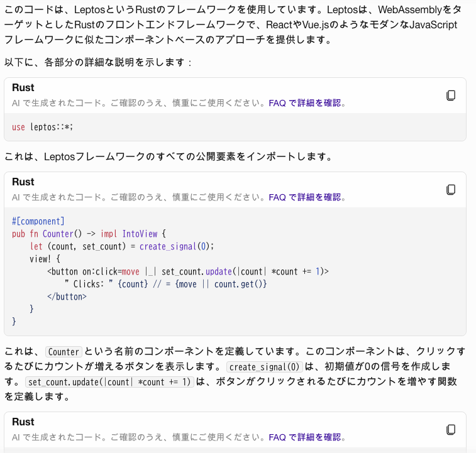476x453 pixels.
Task: Click the 'use leptos::*;' code line
Action: [x=43, y=127]
